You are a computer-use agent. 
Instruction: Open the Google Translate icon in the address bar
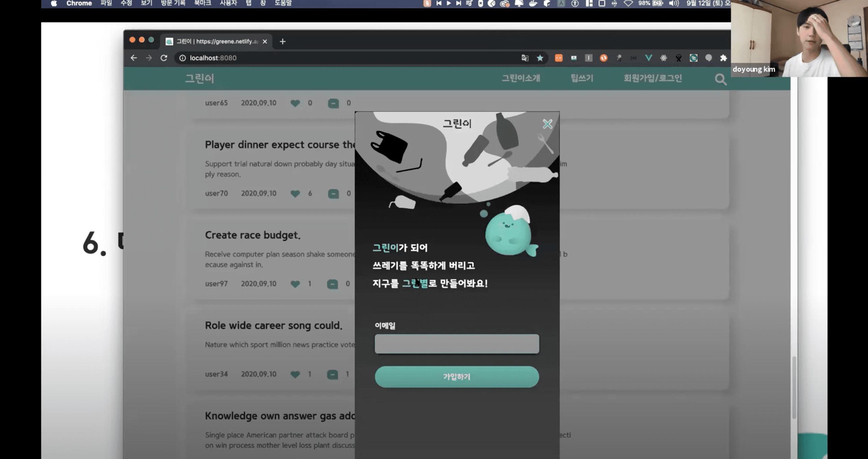pyautogui.click(x=525, y=58)
